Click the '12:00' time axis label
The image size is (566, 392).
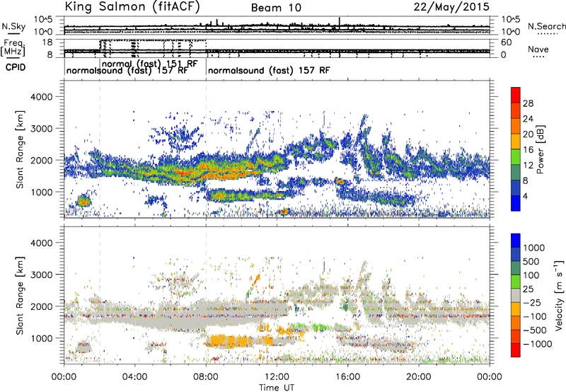click(x=277, y=377)
